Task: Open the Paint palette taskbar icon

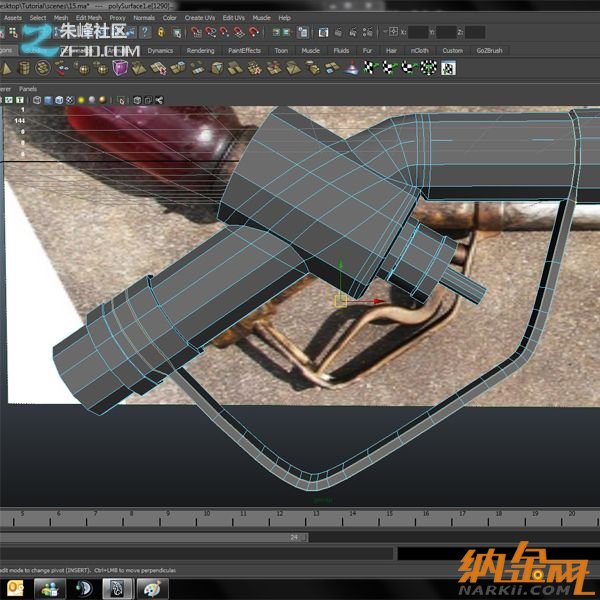Action: pyautogui.click(x=152, y=588)
